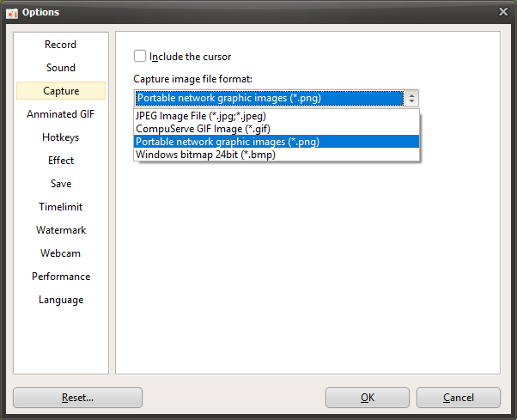Go to the Annimated GIF tab
Image resolution: width=517 pixels, height=420 pixels.
61,114
